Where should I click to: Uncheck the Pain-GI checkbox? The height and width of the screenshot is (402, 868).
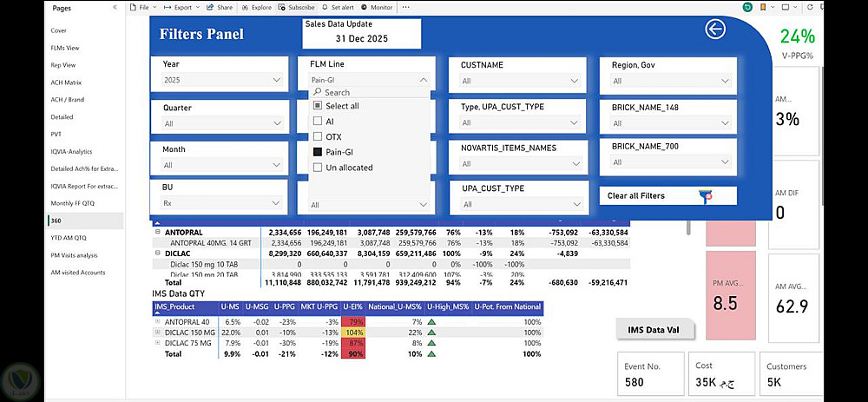318,152
